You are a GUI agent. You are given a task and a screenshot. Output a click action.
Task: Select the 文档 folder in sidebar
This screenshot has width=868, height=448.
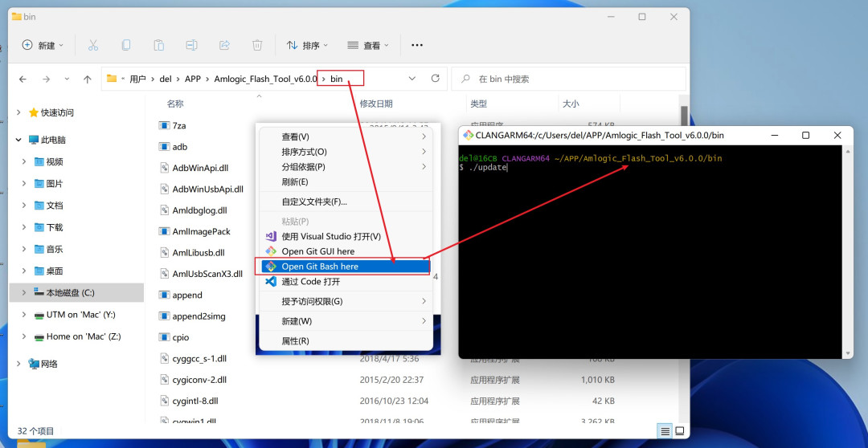pyautogui.click(x=49, y=206)
